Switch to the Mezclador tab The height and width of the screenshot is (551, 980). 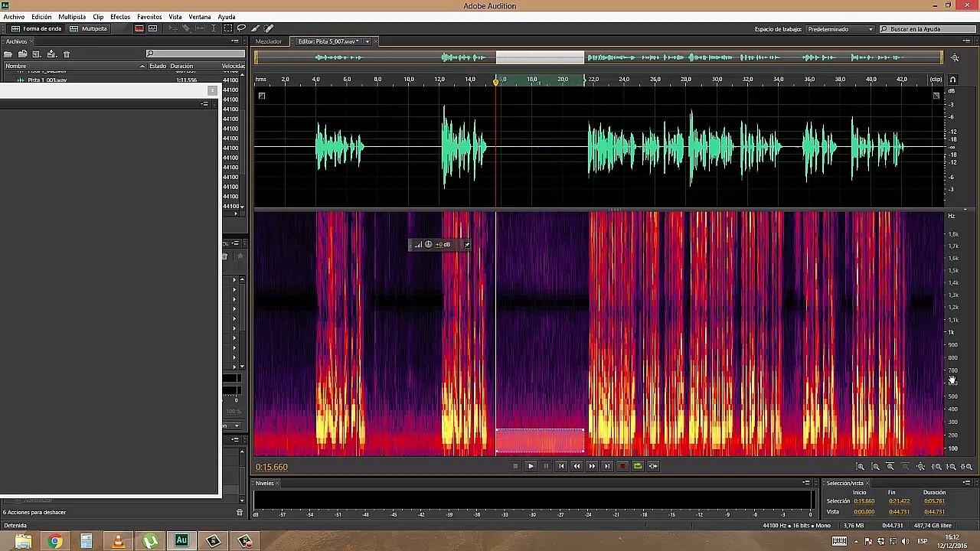click(x=269, y=41)
